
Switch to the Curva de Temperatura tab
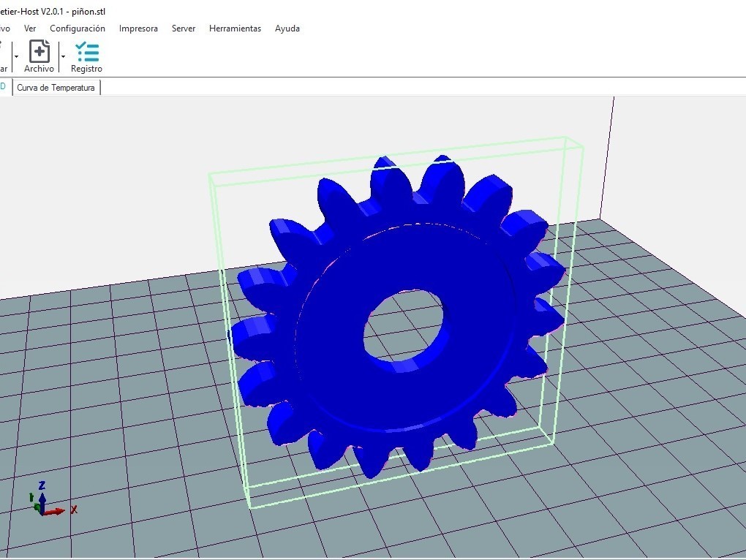tap(56, 88)
